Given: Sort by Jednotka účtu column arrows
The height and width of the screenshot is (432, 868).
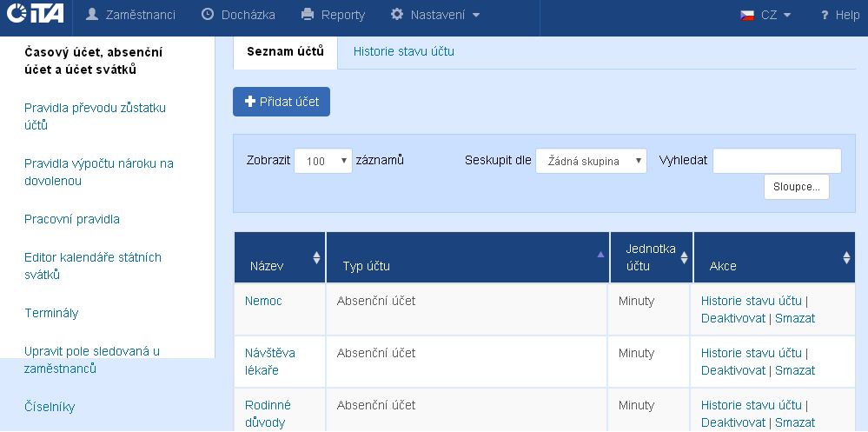Looking at the screenshot, I should tap(684, 257).
